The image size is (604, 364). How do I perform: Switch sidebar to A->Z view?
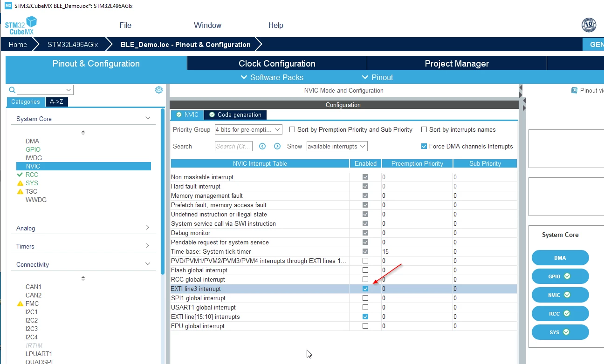click(x=57, y=102)
